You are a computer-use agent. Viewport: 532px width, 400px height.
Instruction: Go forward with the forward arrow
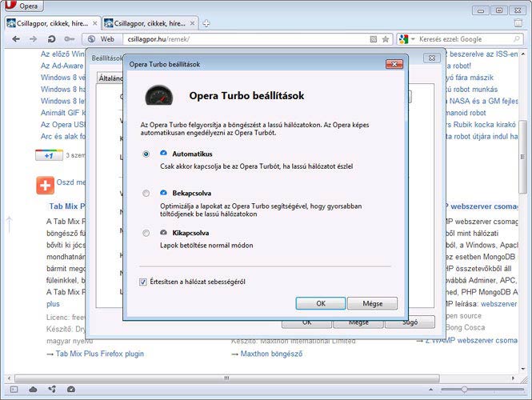[34, 39]
